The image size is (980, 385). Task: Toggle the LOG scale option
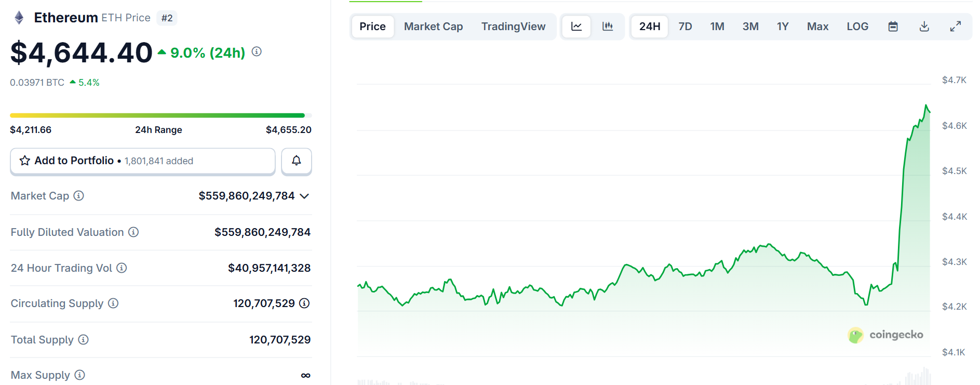click(857, 26)
